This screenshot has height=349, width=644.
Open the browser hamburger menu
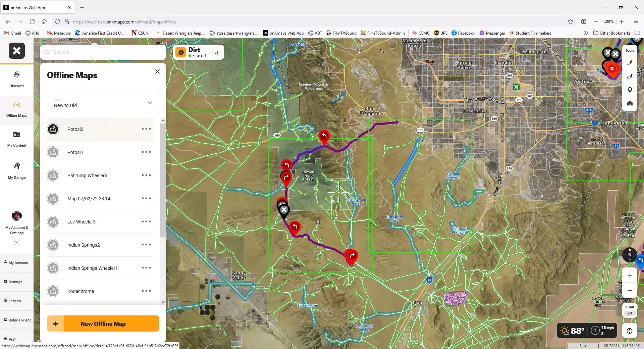coord(636,22)
